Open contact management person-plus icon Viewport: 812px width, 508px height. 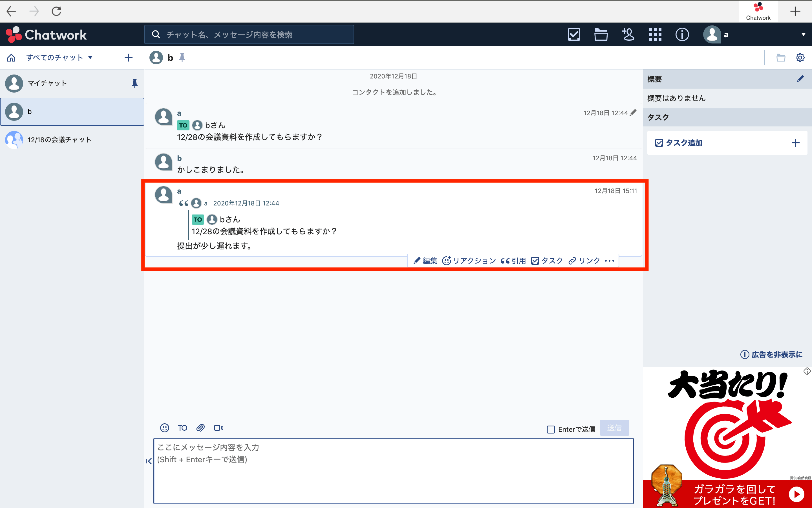click(x=628, y=35)
